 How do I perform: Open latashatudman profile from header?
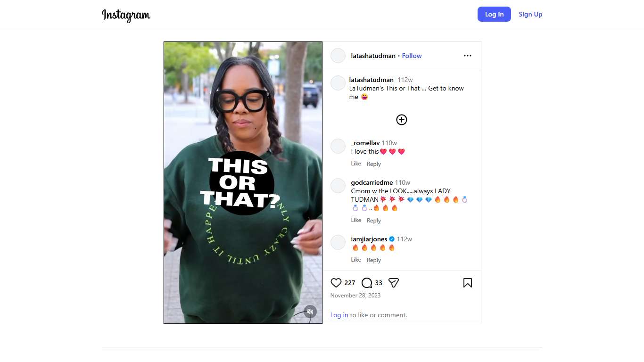pos(373,56)
